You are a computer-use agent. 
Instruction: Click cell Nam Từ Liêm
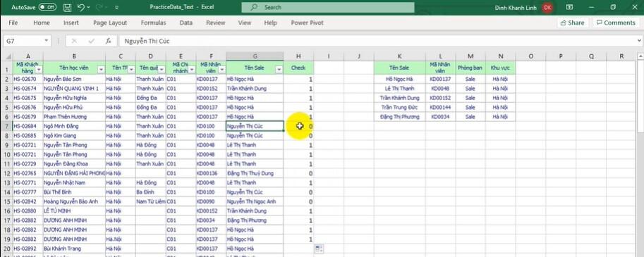pos(151,201)
